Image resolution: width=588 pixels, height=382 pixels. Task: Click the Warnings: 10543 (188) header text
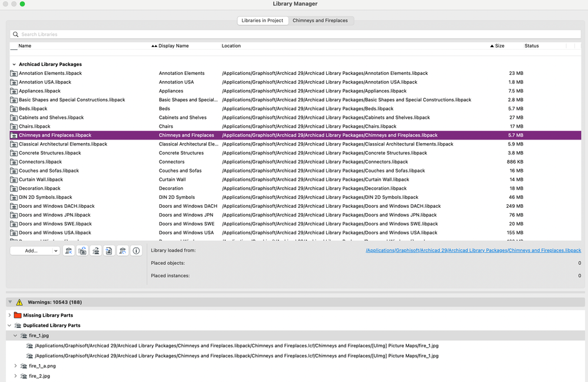(x=55, y=302)
